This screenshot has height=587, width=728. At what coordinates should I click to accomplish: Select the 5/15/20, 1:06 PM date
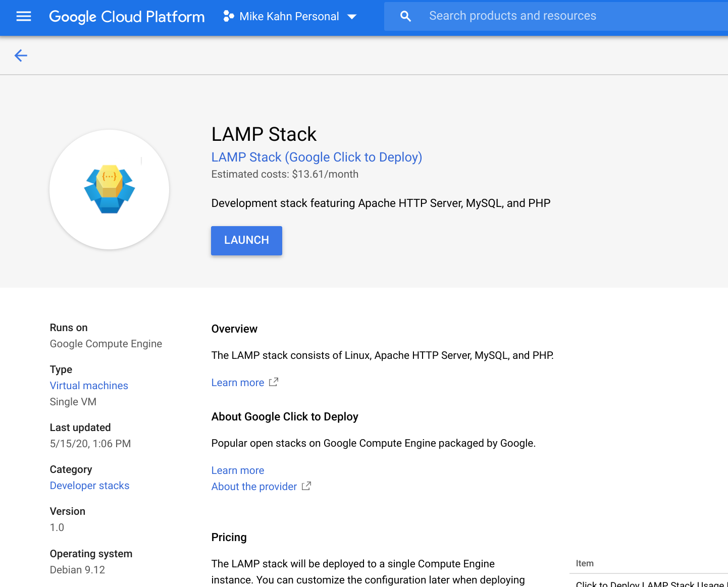pyautogui.click(x=90, y=444)
